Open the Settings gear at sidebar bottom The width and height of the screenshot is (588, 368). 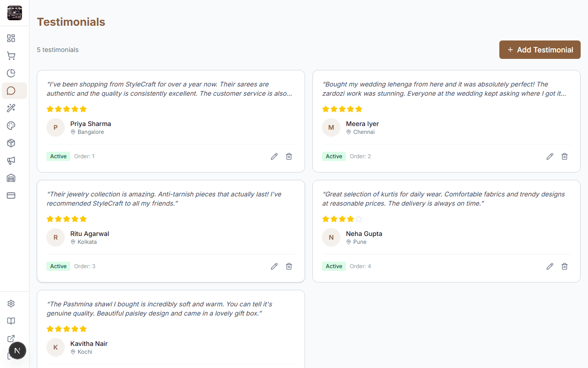11,303
